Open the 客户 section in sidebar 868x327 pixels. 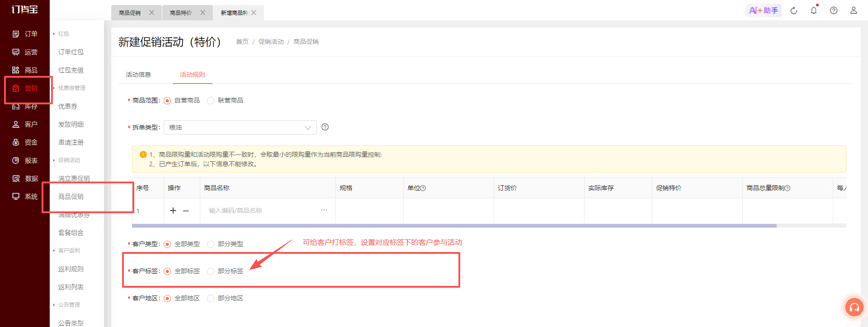pyautogui.click(x=25, y=124)
